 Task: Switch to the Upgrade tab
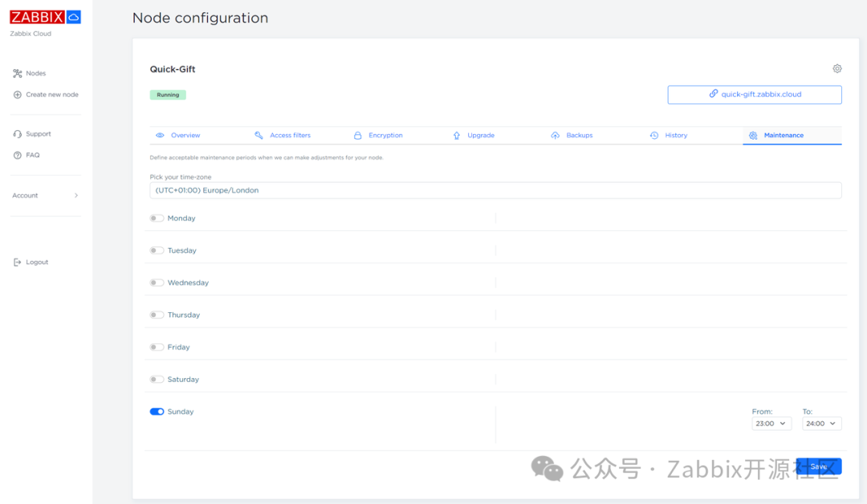(x=481, y=136)
